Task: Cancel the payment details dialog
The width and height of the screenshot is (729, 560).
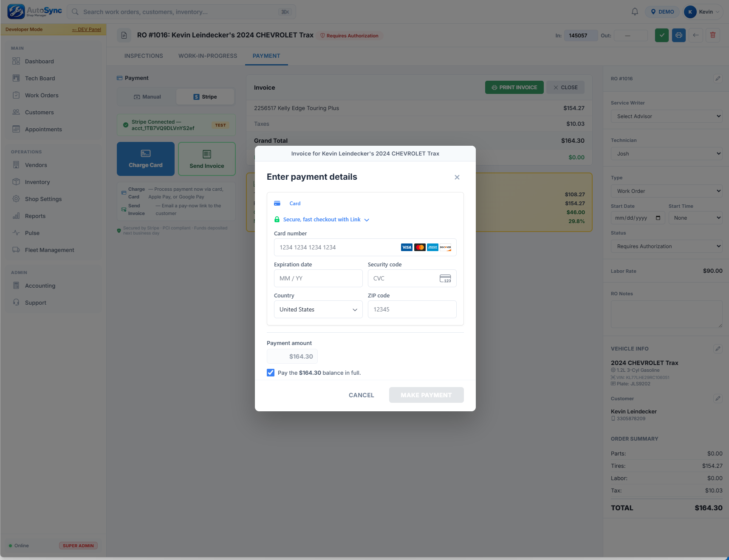Action: point(361,395)
